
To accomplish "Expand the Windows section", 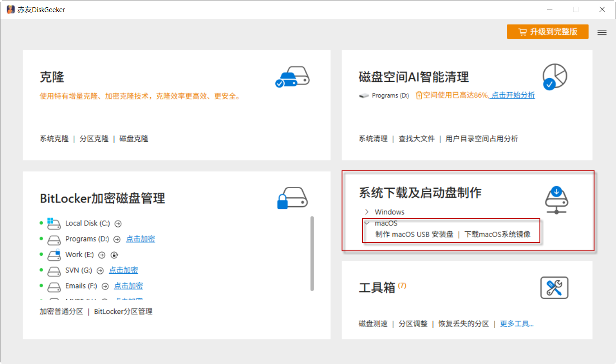I will click(x=367, y=212).
